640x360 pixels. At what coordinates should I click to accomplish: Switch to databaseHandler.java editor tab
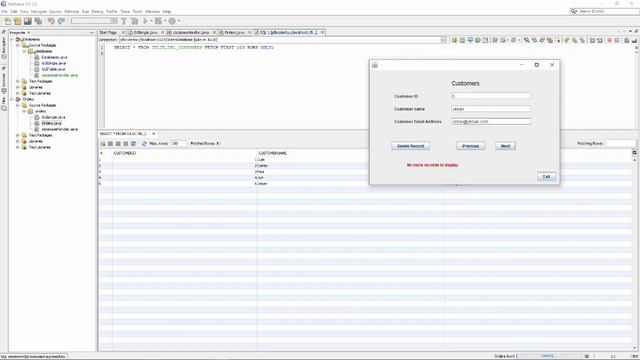click(191, 32)
